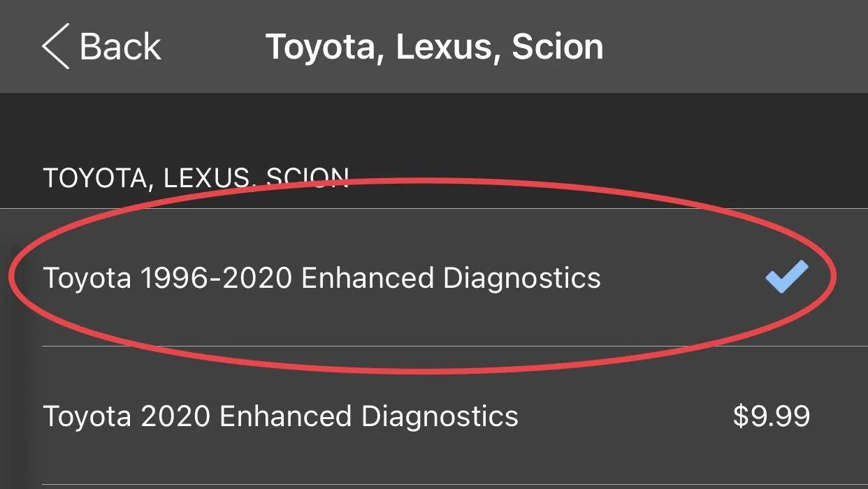Click the Back label text
This screenshot has width=868, height=489.
coord(120,46)
